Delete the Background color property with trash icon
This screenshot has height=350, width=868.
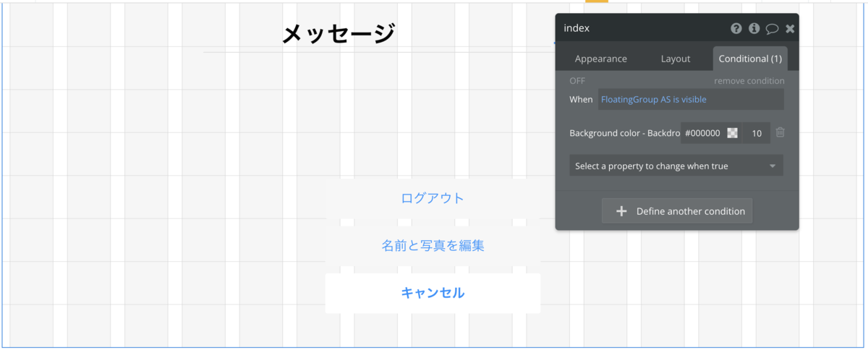[x=780, y=132]
